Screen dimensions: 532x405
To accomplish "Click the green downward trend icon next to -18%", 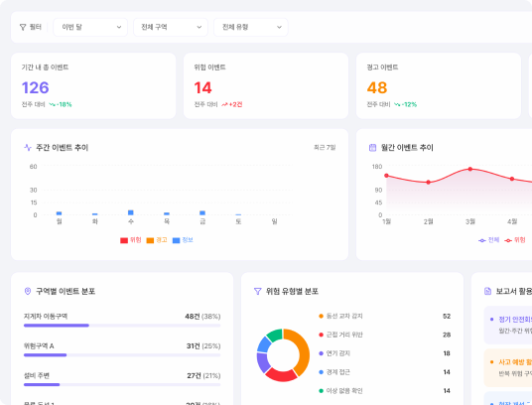I will point(53,104).
